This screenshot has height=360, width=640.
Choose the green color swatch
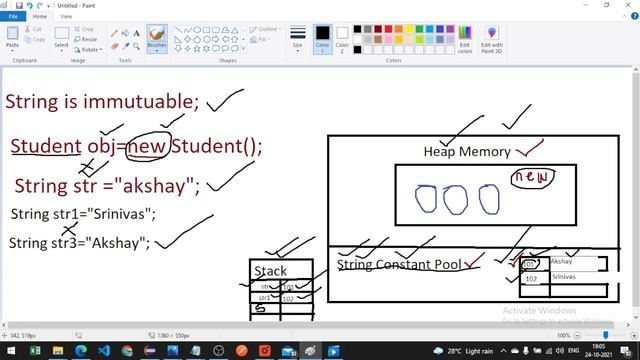point(419,29)
